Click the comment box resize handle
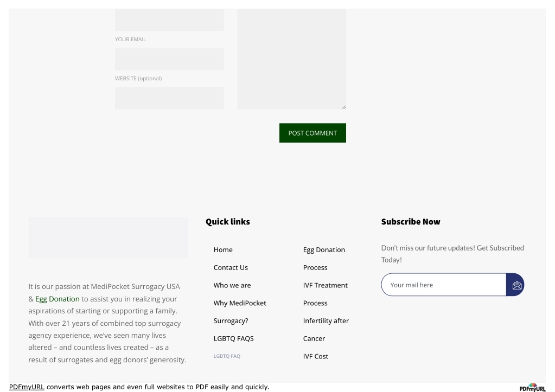555x392 pixels. point(344,107)
